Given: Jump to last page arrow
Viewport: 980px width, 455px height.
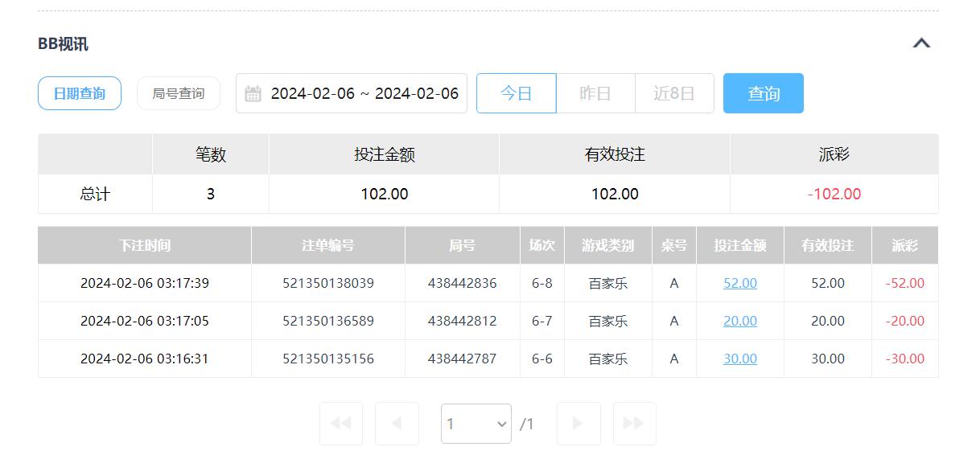Looking at the screenshot, I should click(x=634, y=424).
